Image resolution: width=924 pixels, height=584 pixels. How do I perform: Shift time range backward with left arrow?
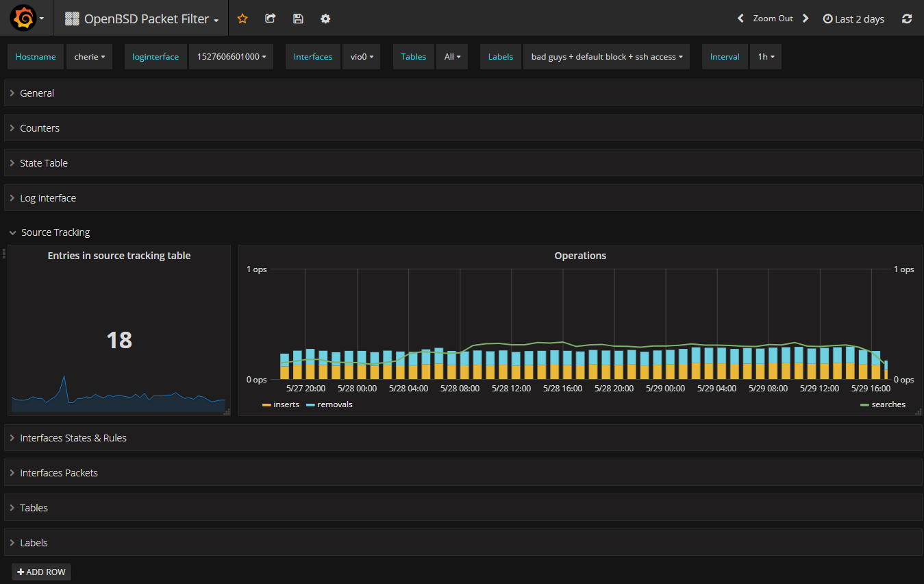pos(740,19)
